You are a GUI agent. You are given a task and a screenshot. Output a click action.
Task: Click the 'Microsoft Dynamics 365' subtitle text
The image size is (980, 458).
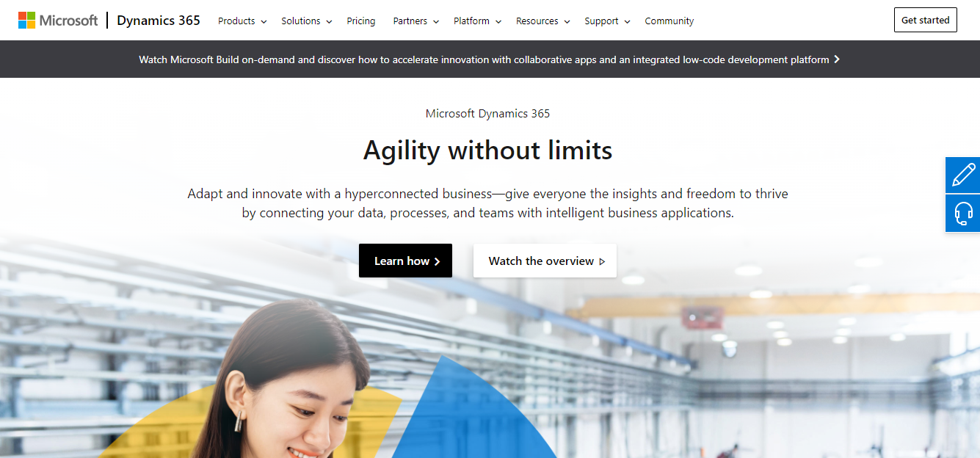488,113
